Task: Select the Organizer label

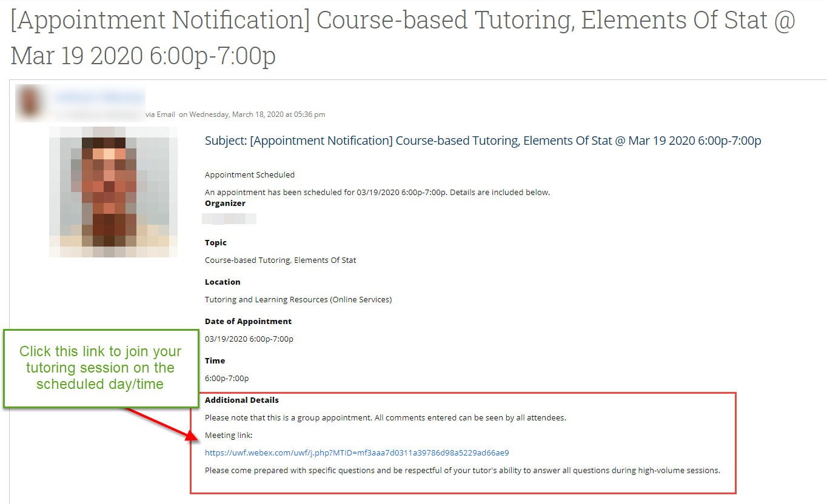Action: [225, 204]
